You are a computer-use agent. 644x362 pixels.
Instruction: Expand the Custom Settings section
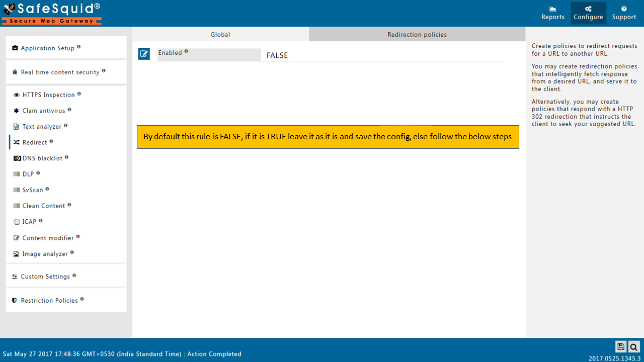(x=45, y=277)
